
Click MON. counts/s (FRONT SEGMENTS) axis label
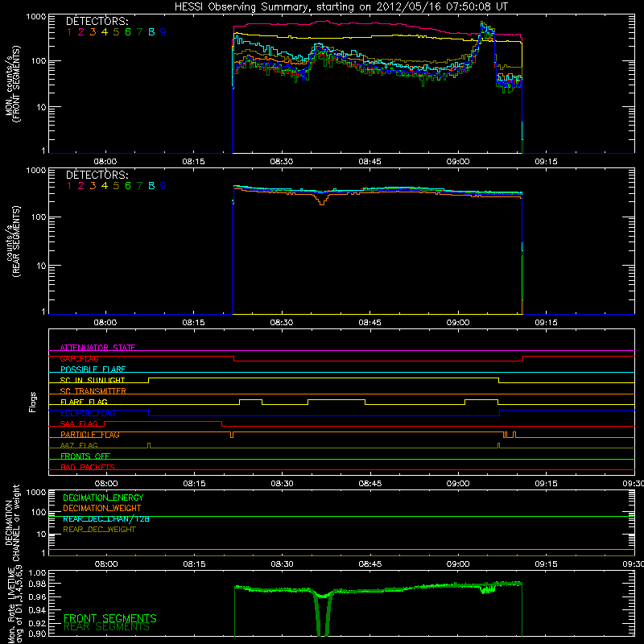click(x=13, y=84)
